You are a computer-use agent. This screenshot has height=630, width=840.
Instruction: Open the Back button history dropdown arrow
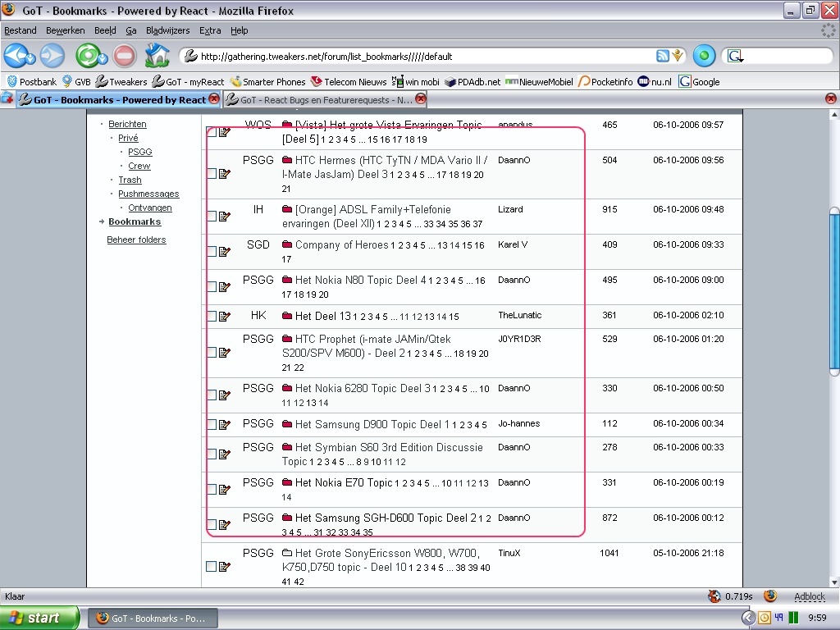(x=31, y=57)
